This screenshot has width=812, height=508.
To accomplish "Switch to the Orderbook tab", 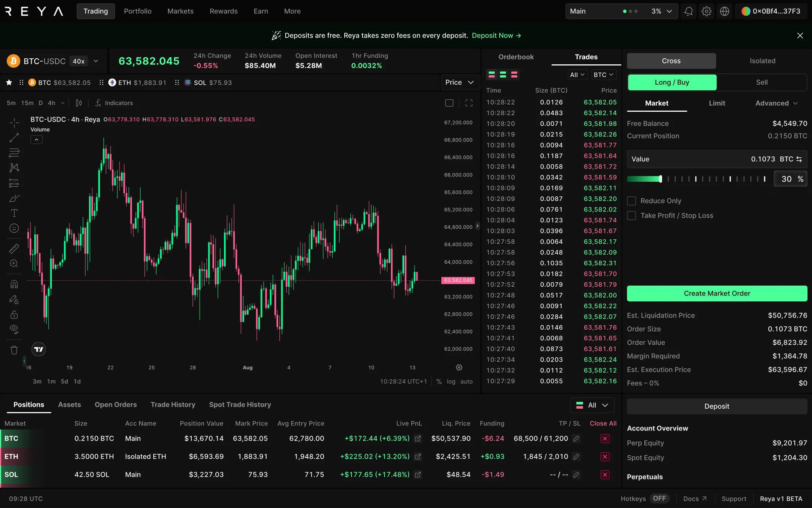I will coord(516,57).
